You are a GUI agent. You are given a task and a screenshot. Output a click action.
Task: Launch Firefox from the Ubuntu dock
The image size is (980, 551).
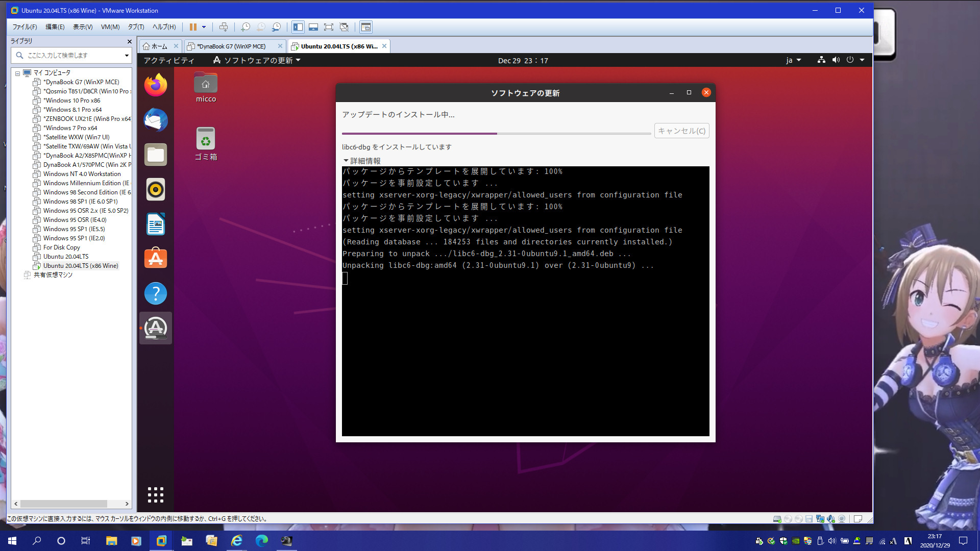pos(156,85)
